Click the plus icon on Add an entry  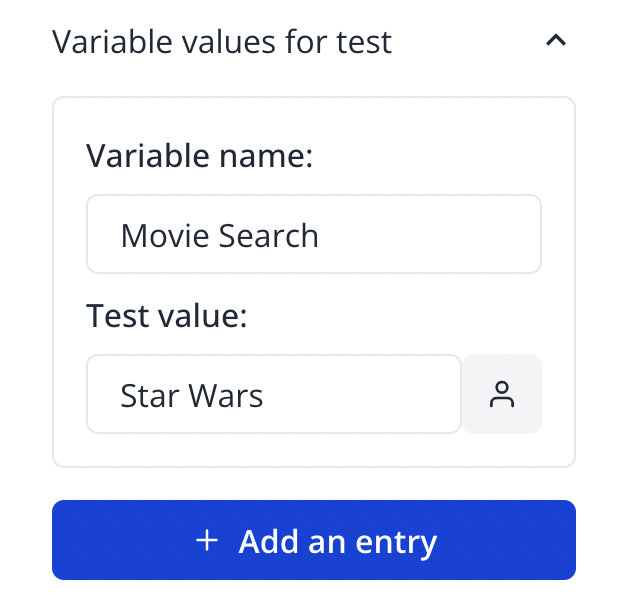pos(207,541)
